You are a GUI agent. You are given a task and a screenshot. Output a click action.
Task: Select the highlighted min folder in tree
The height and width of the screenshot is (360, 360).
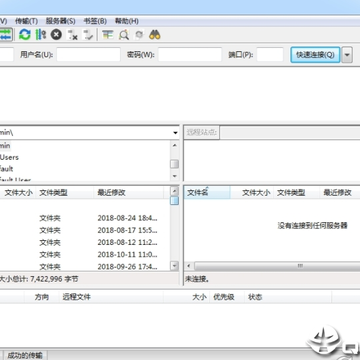click(5, 146)
